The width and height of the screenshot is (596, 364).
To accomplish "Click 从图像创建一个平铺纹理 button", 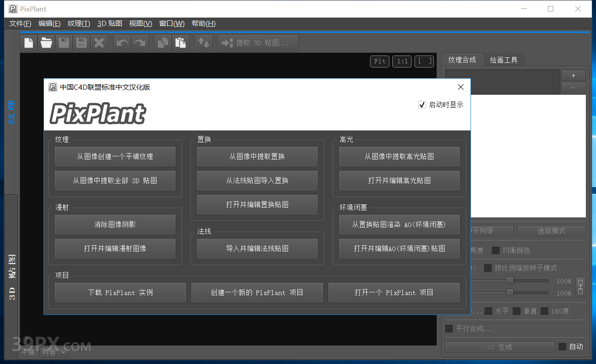I will point(115,157).
